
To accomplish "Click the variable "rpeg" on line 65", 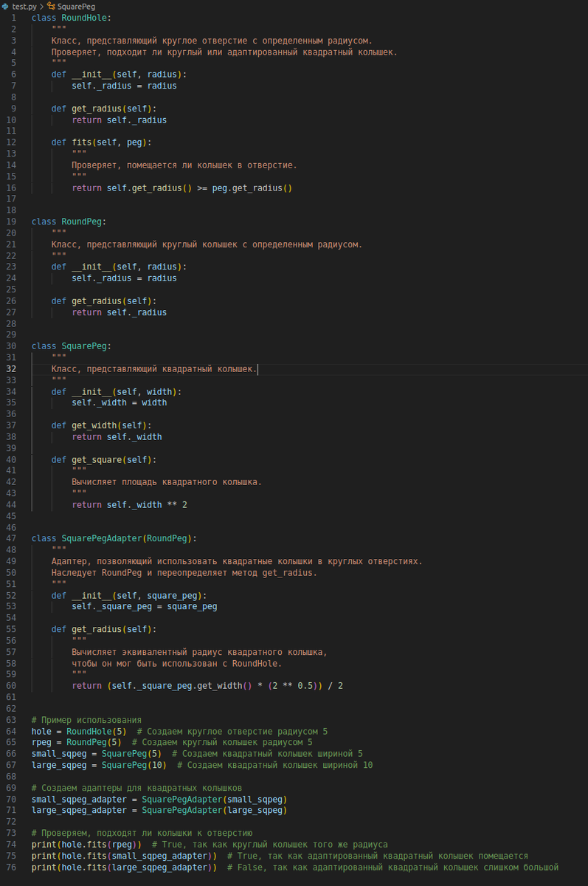I will (41, 743).
